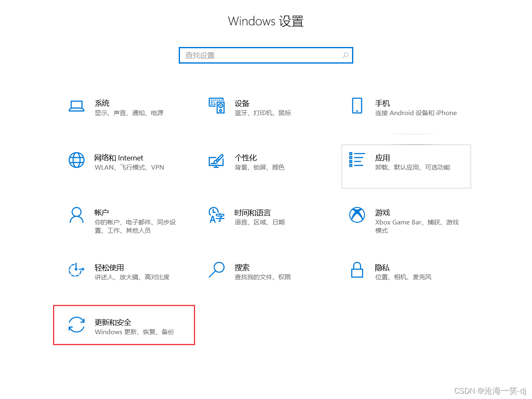Open the 帐户 settings title
The width and height of the screenshot is (532, 399).
tap(102, 213)
